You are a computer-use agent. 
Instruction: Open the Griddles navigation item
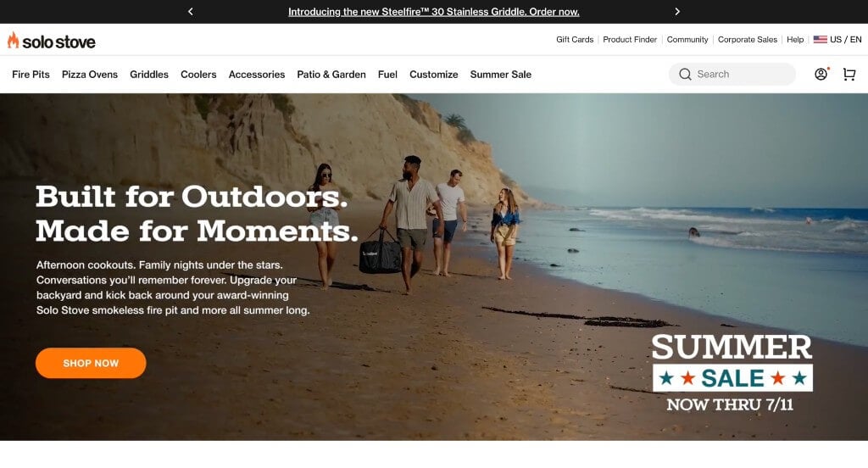tap(149, 75)
